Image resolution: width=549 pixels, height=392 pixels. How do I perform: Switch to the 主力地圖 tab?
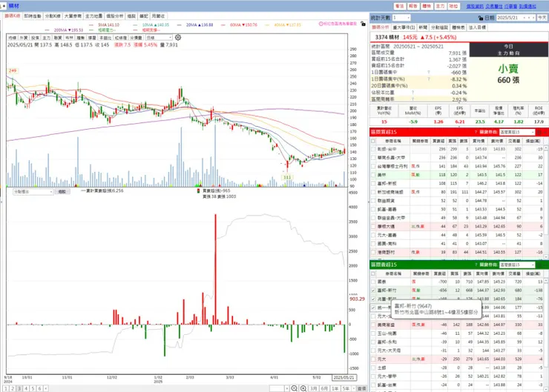tap(93, 16)
